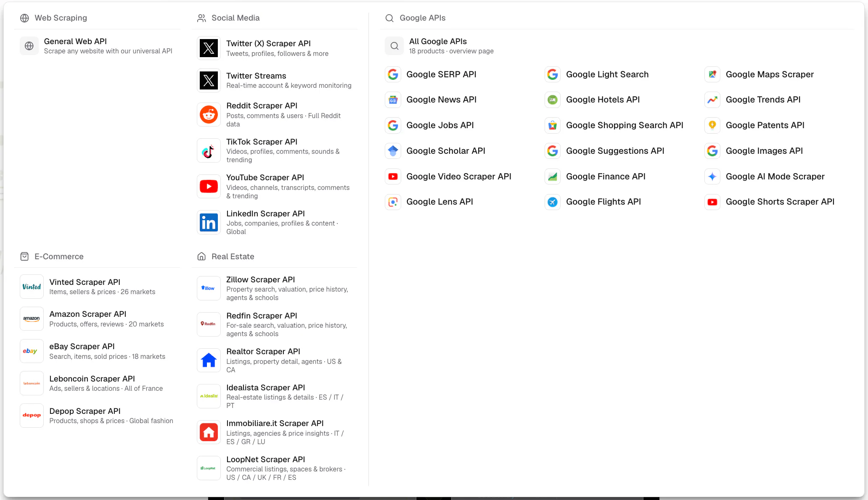
Task: Click the Depop logo icon
Action: 32,416
